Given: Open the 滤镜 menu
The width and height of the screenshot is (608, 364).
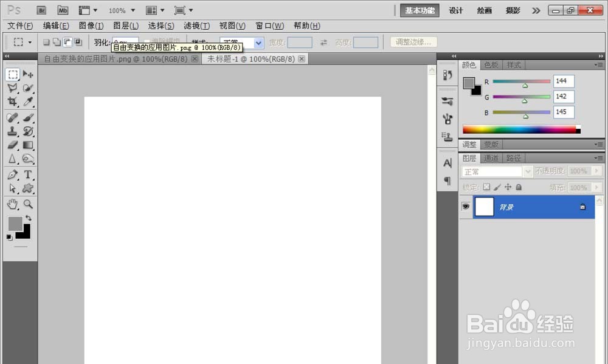Looking at the screenshot, I should [x=196, y=26].
